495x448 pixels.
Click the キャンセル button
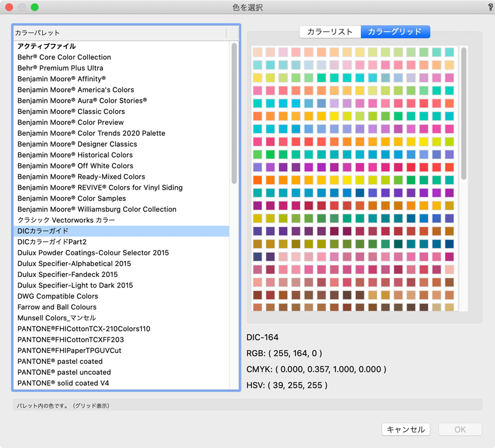(x=406, y=429)
